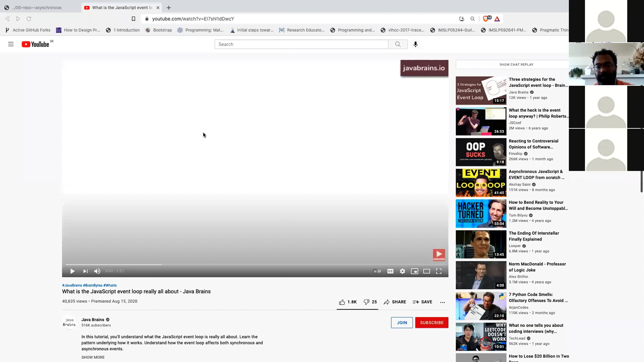Open the Programming: Mat... bookmark
The width and height of the screenshot is (644, 362).
click(200, 30)
